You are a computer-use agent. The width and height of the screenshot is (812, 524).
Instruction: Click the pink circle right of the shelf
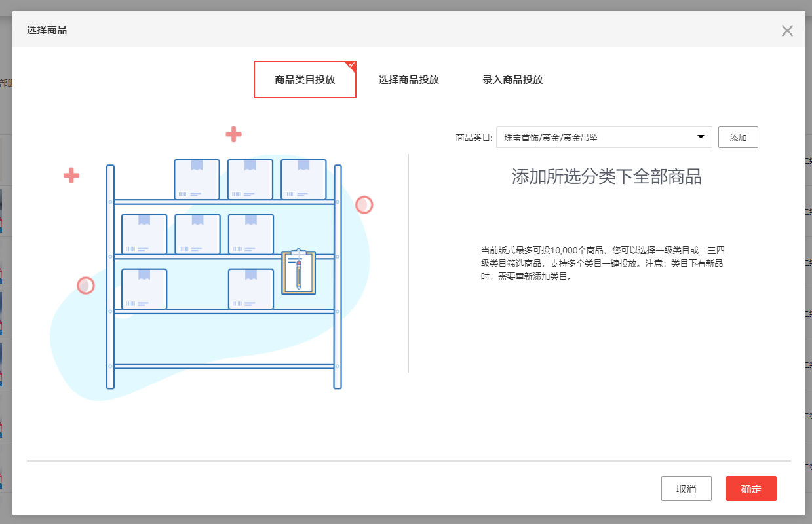[x=364, y=205]
